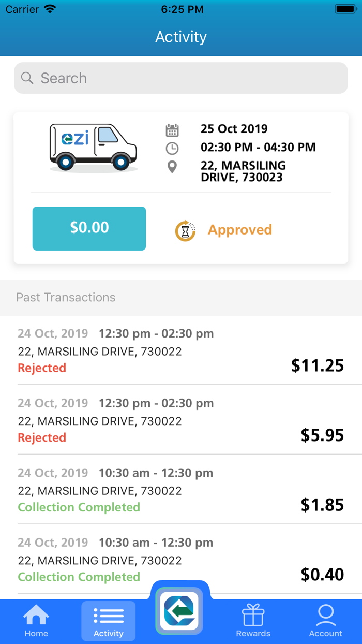
Task: Select the first Rejected transaction for $11.25
Action: [x=181, y=350]
